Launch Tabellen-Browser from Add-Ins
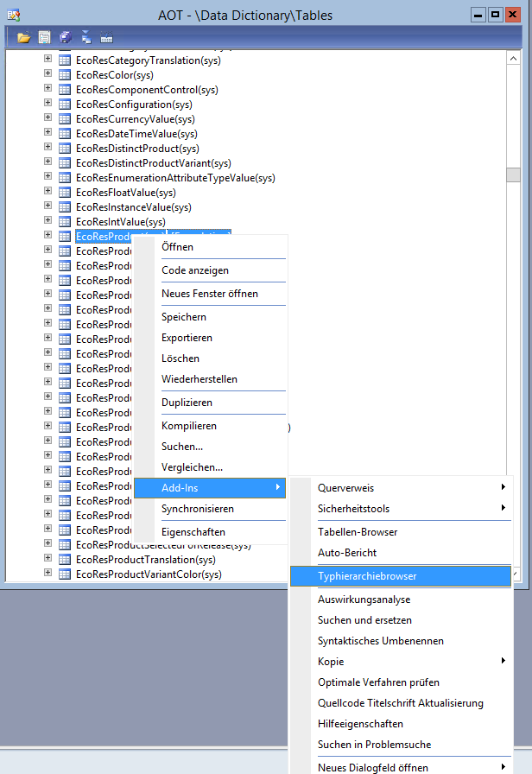532x774 pixels. (401, 532)
